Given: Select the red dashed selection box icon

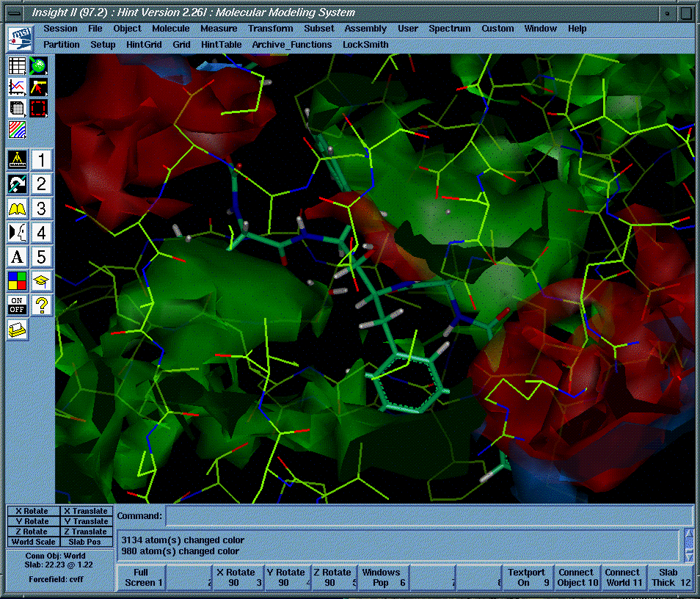Looking at the screenshot, I should pos(39,109).
